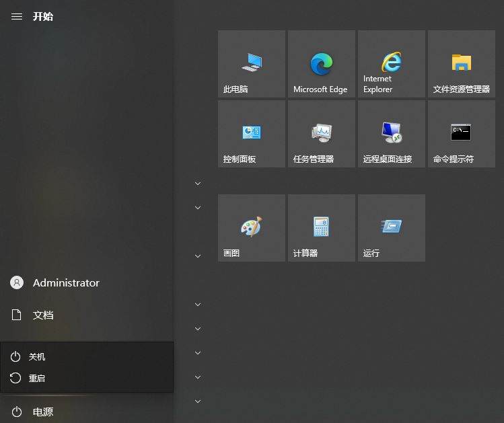This screenshot has height=423, width=504.
Task: Launch 任务管理器 tile
Action: coord(322,134)
